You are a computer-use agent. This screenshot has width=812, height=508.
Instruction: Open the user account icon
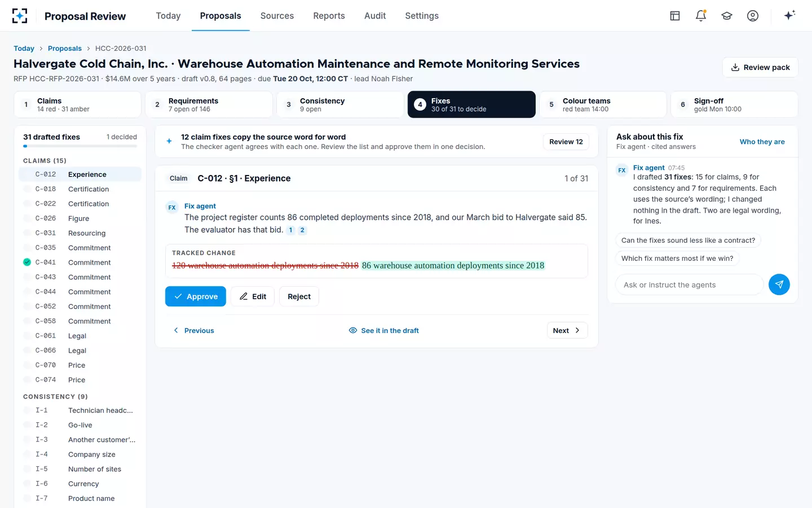tap(753, 16)
